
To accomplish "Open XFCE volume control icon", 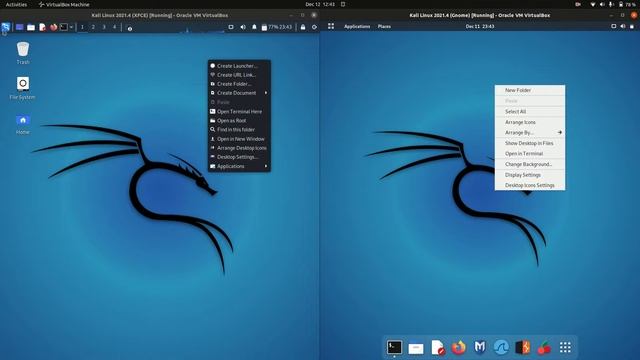I will (243, 27).
